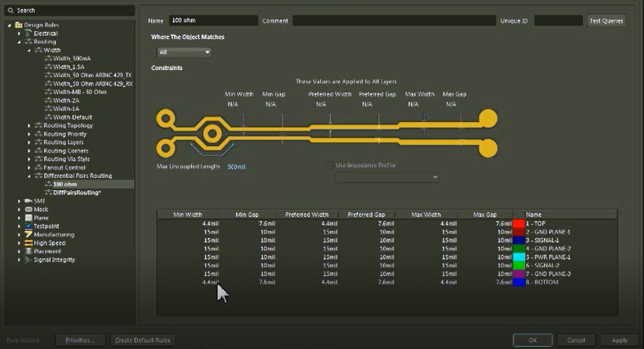Click the OK button

pyautogui.click(x=533, y=340)
